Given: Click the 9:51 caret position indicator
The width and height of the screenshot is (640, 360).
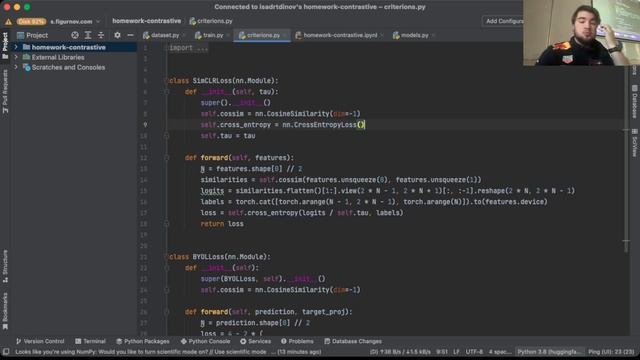Looking at the screenshot, I should pyautogui.click(x=442, y=352).
